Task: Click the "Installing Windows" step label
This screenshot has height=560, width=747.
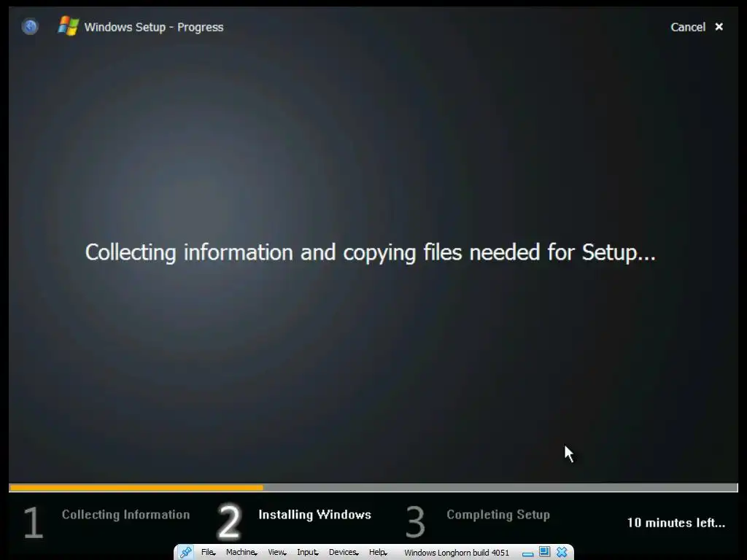Action: [314, 515]
